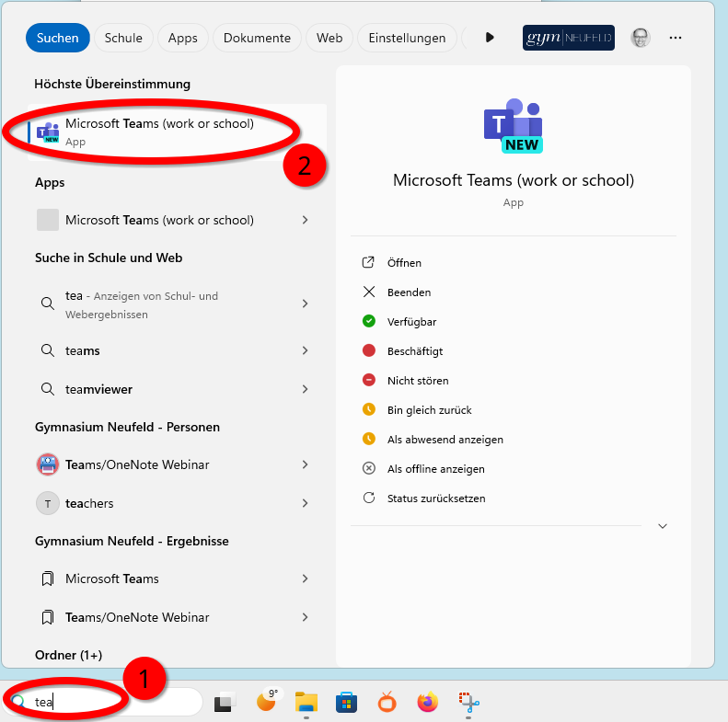Switch to the Dokumente filter tab

click(257, 38)
